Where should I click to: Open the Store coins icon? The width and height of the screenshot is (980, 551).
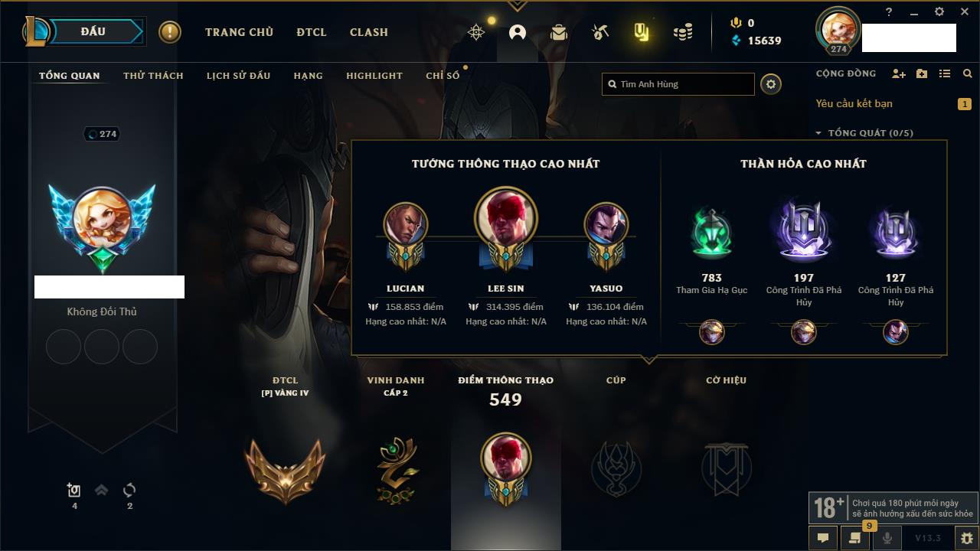click(683, 32)
